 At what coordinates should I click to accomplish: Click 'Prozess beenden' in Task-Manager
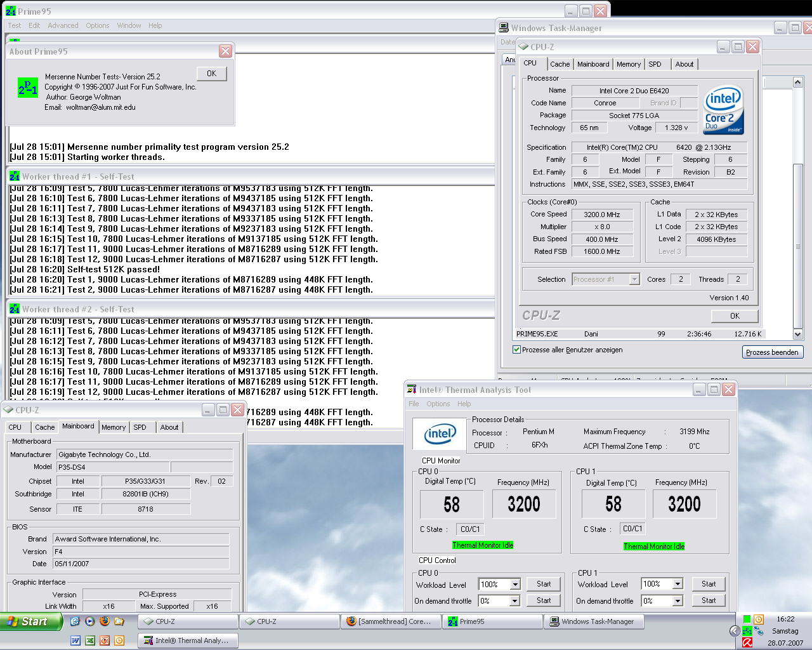772,352
